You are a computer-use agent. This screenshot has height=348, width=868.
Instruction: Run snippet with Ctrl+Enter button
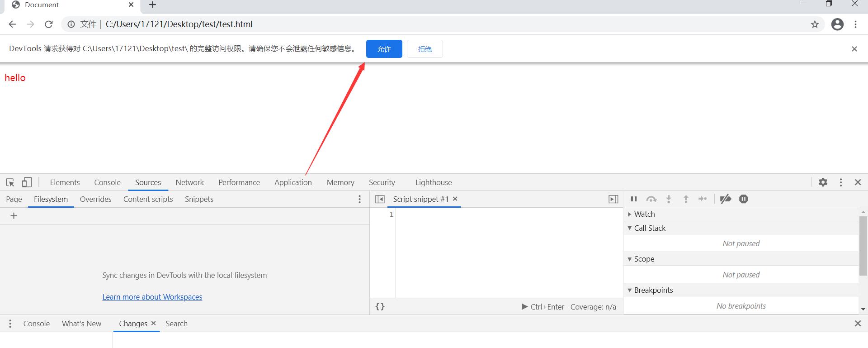point(543,307)
